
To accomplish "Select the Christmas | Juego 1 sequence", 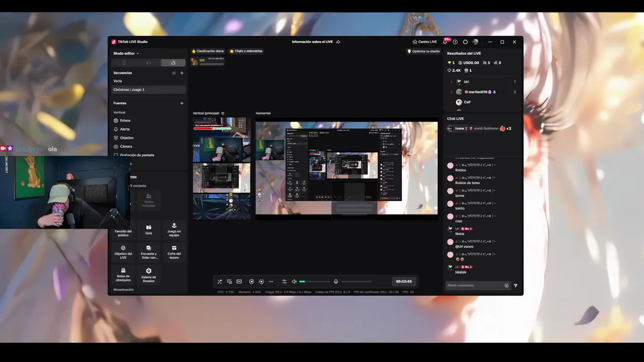I will click(149, 89).
